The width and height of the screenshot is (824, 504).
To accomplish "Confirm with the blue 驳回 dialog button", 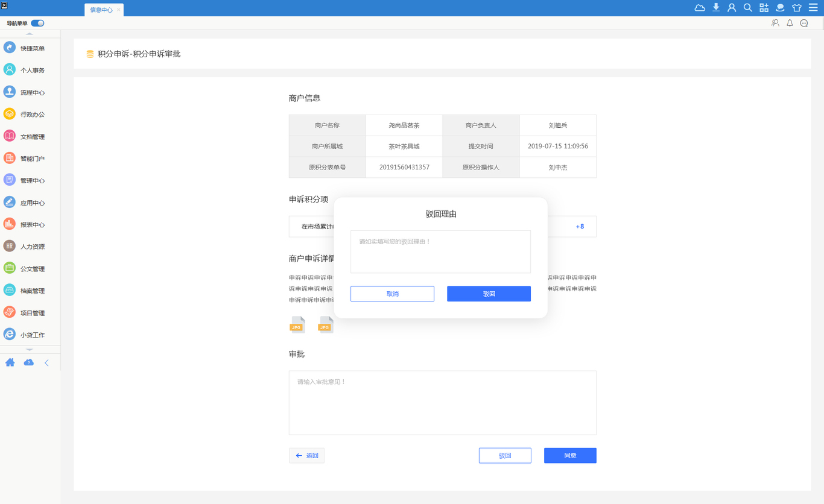I will point(489,294).
